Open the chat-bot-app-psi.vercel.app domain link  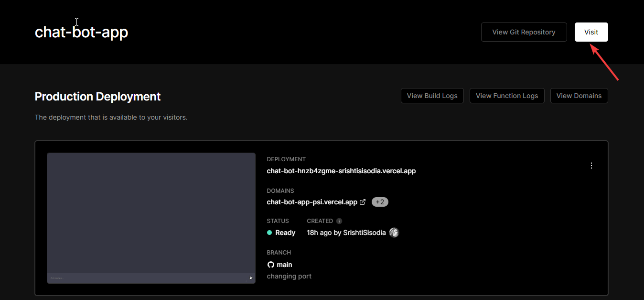pos(312,202)
